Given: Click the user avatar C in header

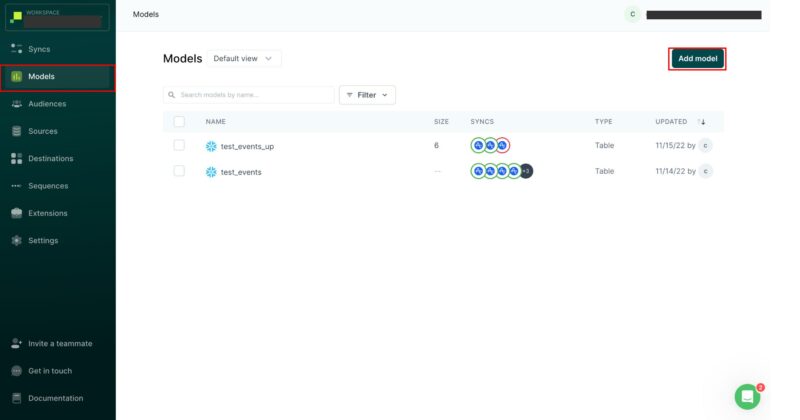Looking at the screenshot, I should click(x=632, y=14).
